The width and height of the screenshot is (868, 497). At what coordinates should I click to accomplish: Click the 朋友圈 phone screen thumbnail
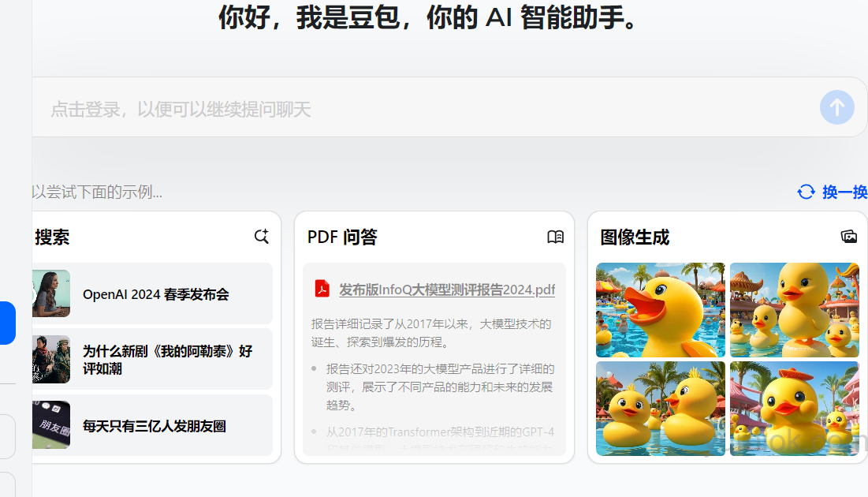pyautogui.click(x=51, y=424)
